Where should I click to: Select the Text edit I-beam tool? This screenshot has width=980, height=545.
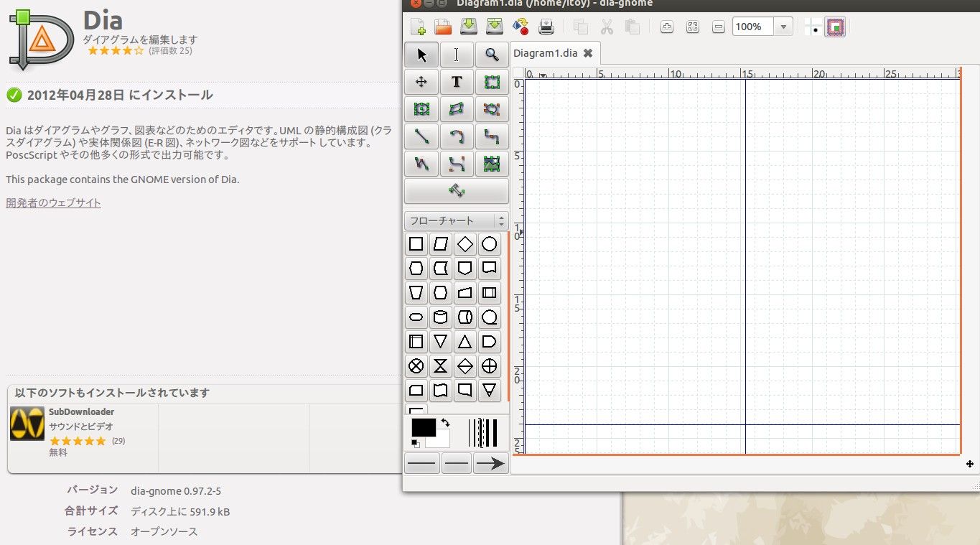coord(457,55)
